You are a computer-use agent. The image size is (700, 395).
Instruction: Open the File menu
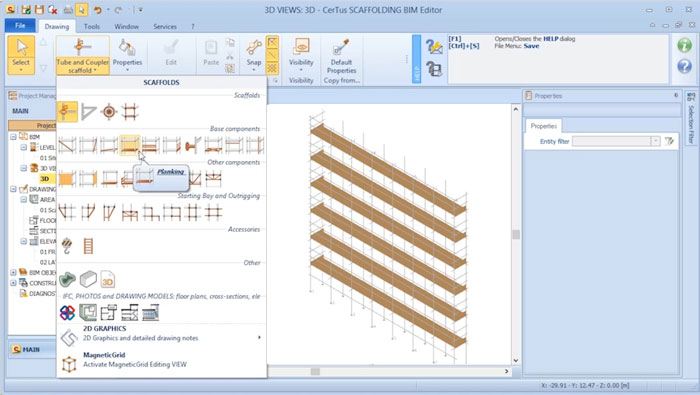click(x=20, y=25)
